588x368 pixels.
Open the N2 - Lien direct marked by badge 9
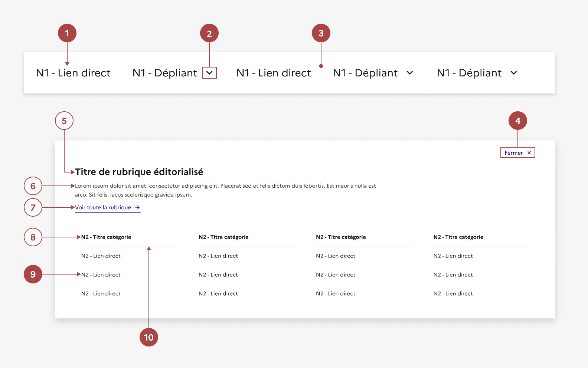[101, 275]
